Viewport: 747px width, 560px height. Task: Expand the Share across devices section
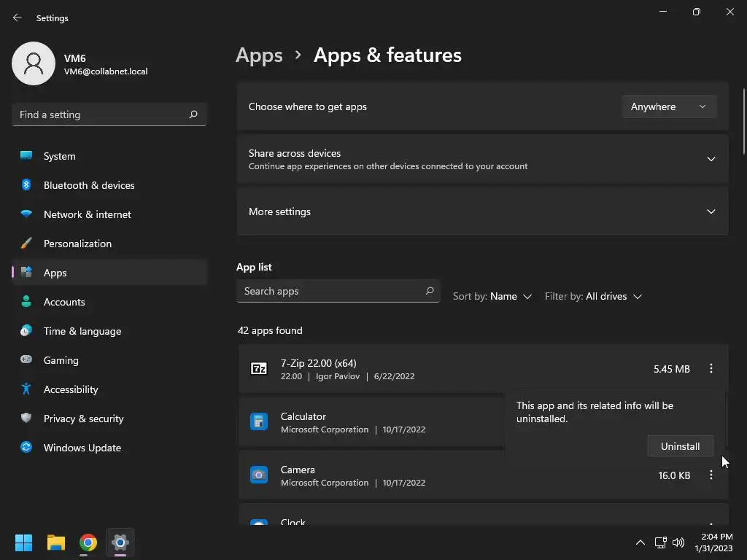click(711, 159)
